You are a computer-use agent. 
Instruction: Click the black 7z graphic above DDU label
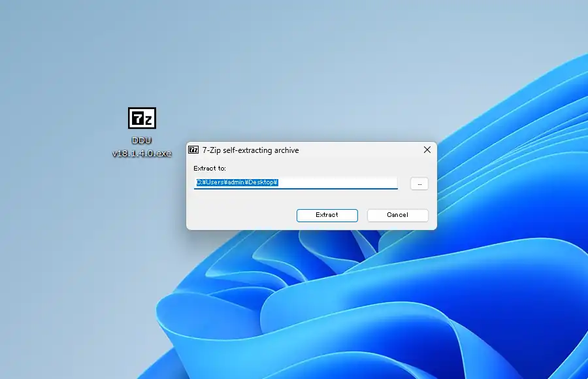click(142, 118)
